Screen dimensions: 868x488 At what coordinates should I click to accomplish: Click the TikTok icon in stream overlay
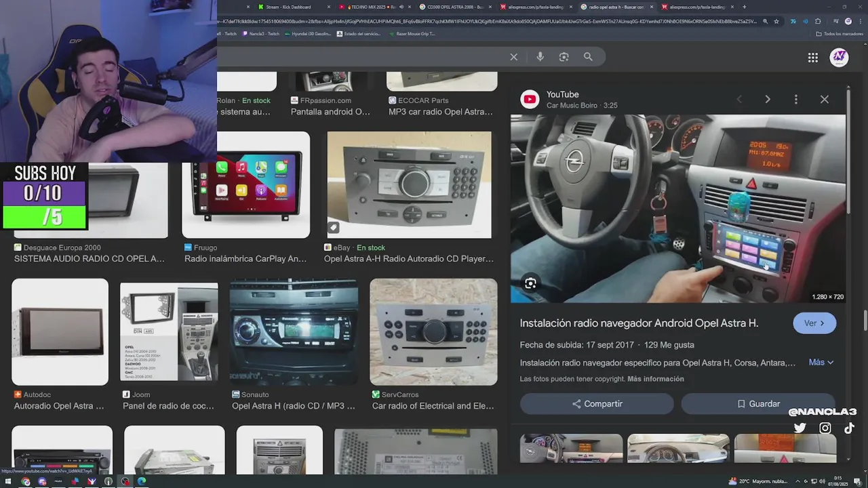[849, 428]
